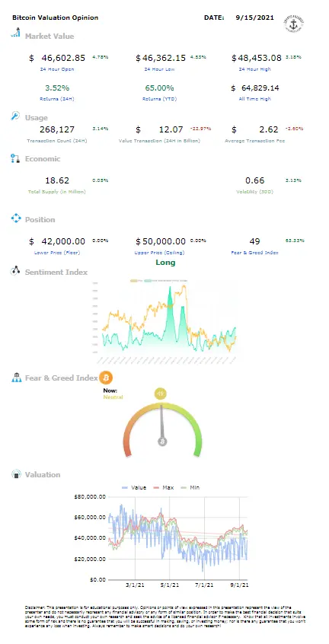Click the Valuation line chart
Viewport: 329px width, 644px height.
(x=177, y=537)
